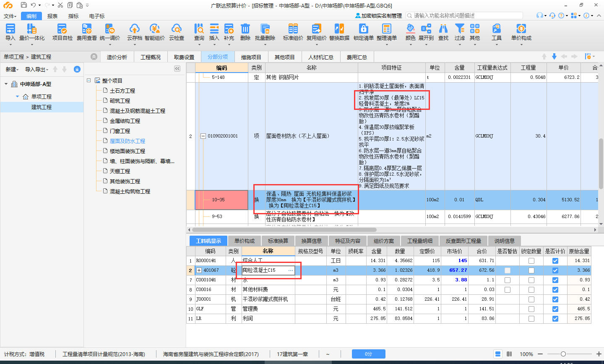
Task: Switch to the 特征及内容 tab
Action: (348, 241)
